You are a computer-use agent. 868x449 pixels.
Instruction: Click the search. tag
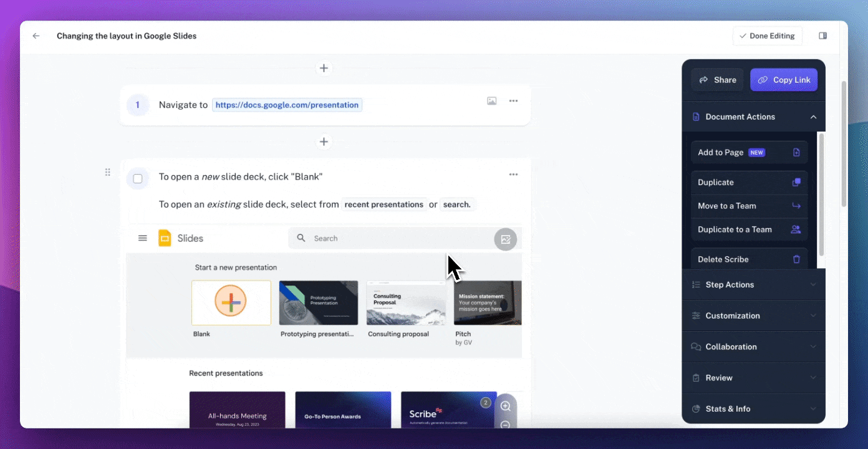pyautogui.click(x=457, y=205)
